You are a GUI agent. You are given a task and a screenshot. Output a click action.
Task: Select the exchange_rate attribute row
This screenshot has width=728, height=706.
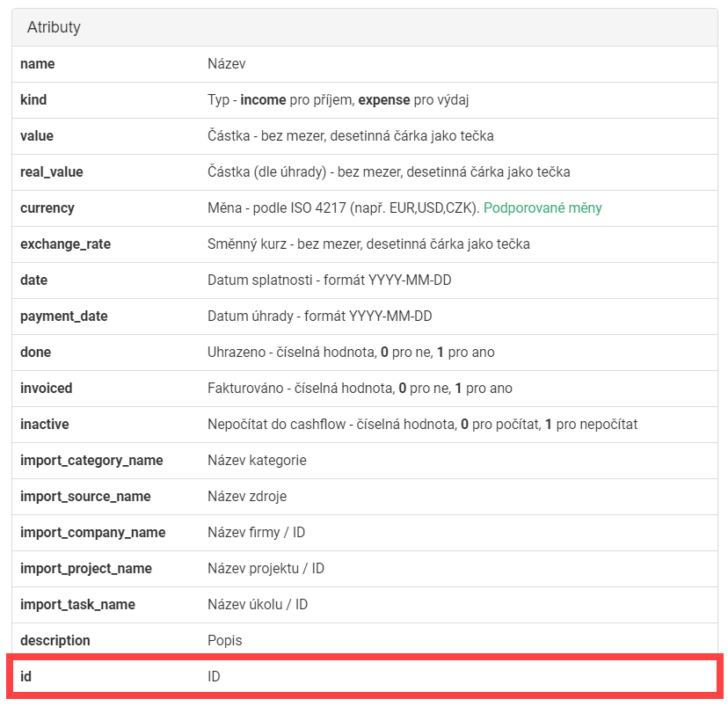pos(364,244)
